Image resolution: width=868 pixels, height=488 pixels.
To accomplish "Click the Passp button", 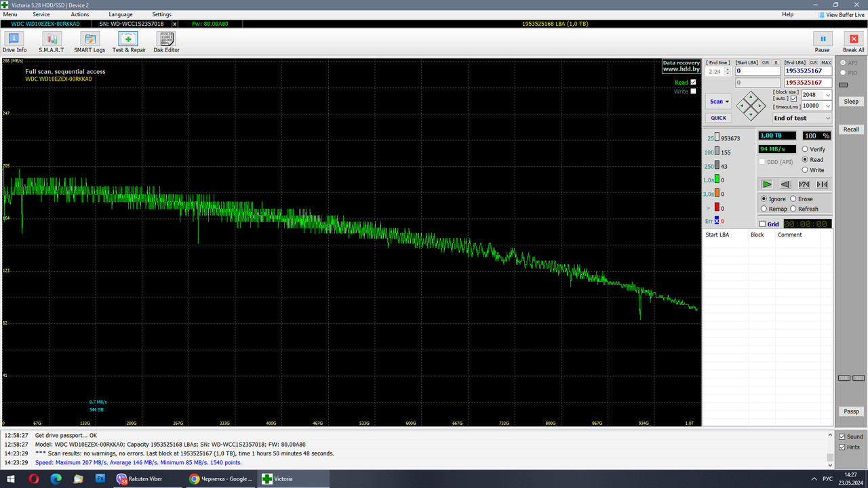I will tap(851, 411).
